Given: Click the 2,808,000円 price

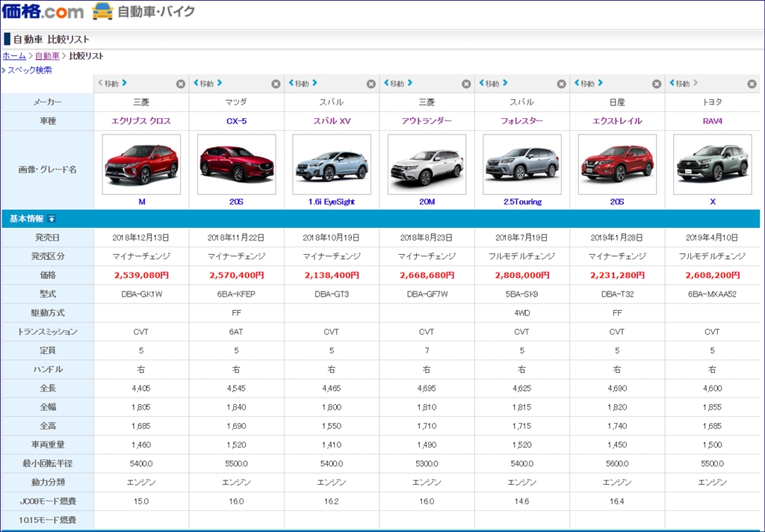Looking at the screenshot, I should click(522, 275).
